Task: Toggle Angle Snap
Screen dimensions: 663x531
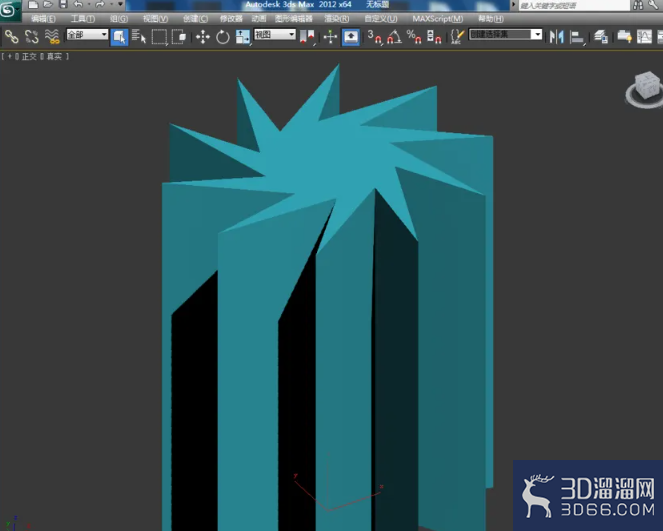Action: pyautogui.click(x=394, y=37)
